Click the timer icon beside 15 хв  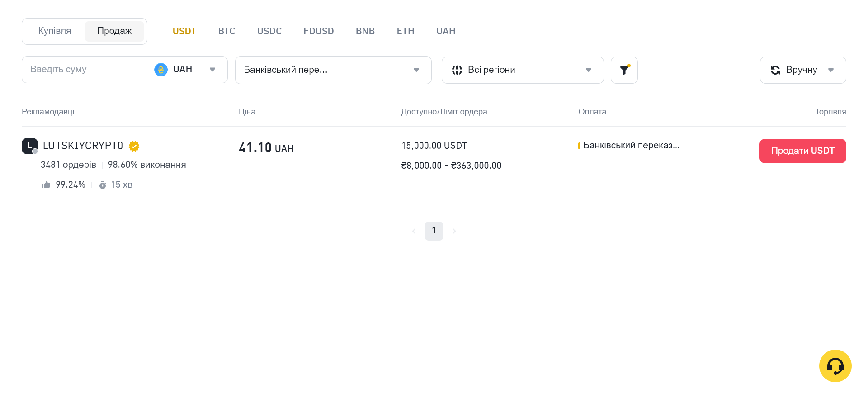[103, 185]
